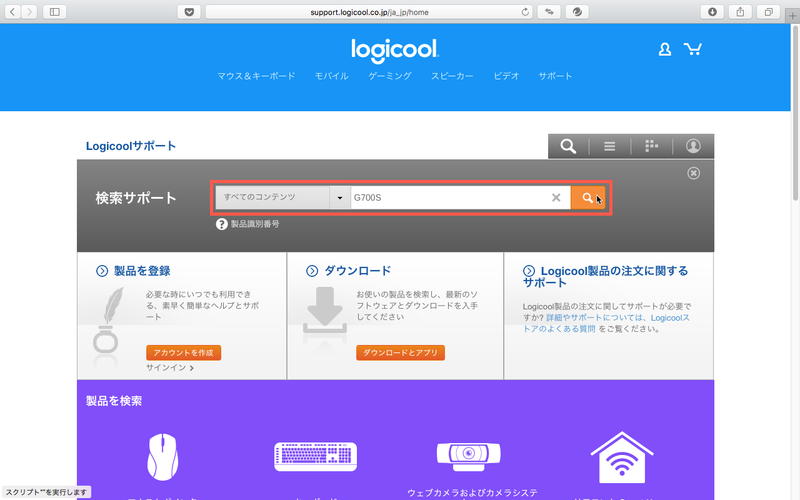The width and height of the screenshot is (800, 500).
Task: Go back with Safari back arrow
Action: tap(13, 12)
